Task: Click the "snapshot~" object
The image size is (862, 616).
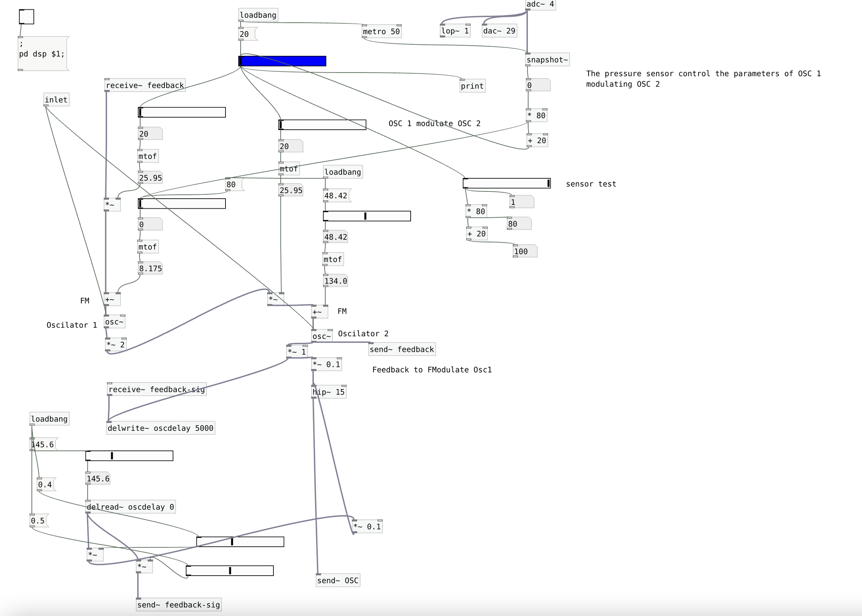Action: 547,60
